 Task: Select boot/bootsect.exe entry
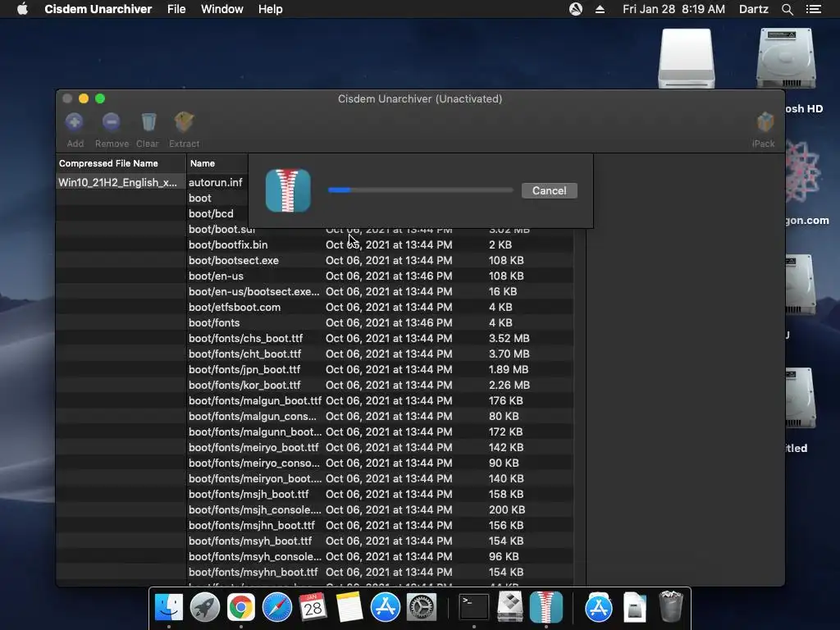coord(381,260)
